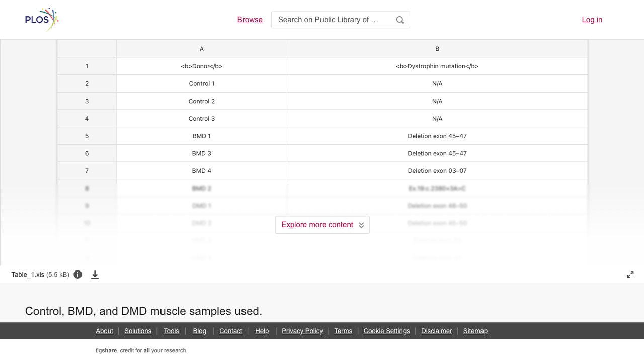Click the Deletion exon 03–07 cell
Image resolution: width=644 pixels, height=362 pixels.
coord(437,171)
